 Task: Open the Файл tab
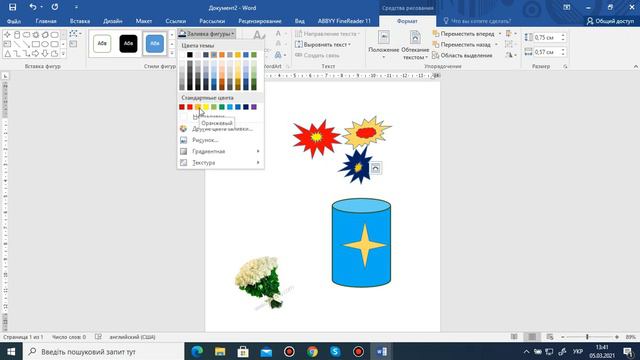tap(14, 21)
